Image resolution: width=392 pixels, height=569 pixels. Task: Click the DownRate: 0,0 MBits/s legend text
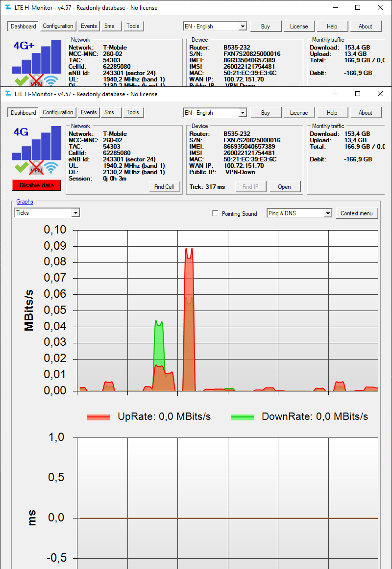315,416
